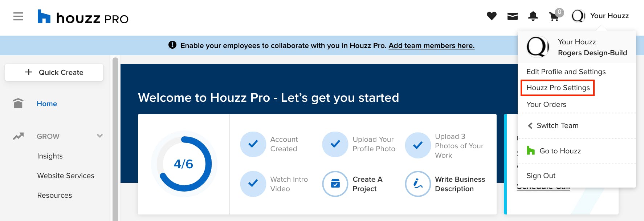Click the 4/6 progress ring
Screen dimensions: 644x221
pyautogui.click(x=184, y=164)
